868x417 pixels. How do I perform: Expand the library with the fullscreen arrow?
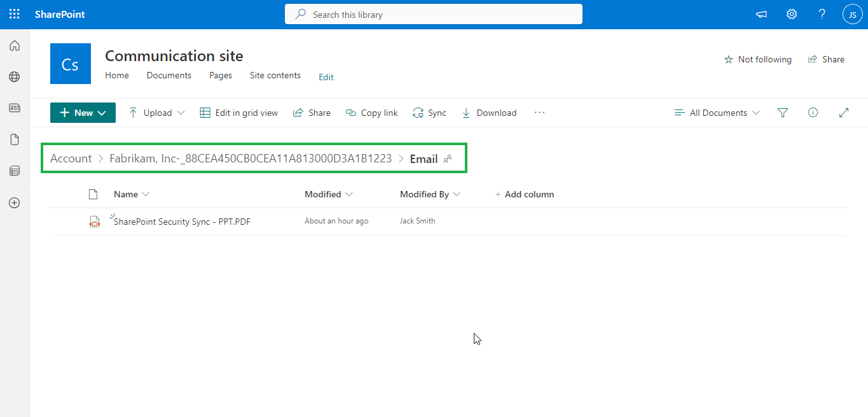tap(844, 112)
